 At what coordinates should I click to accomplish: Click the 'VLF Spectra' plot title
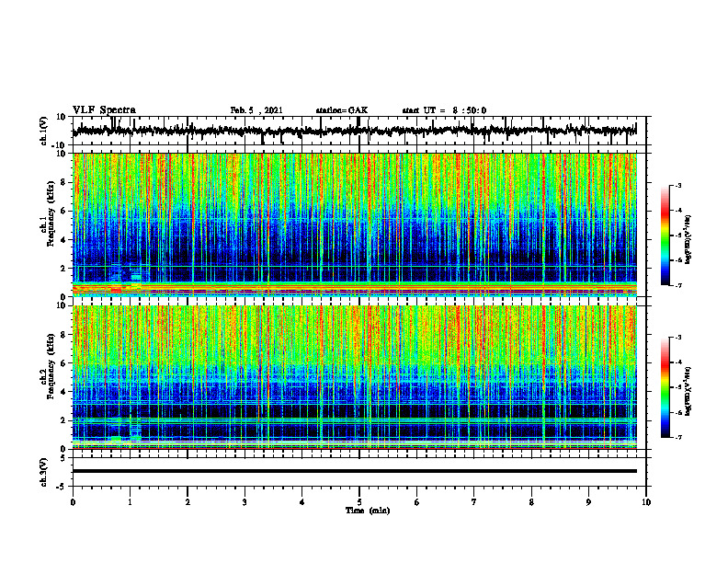104,110
